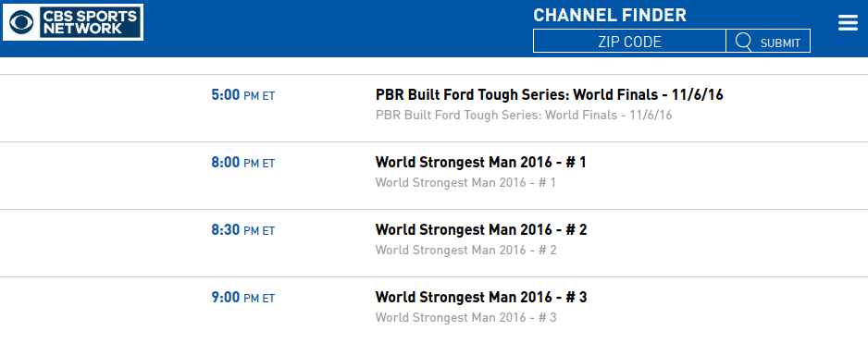Image resolution: width=868 pixels, height=343 pixels.
Task: Open the PBR World Finals 11/6/16 title
Action: point(549,94)
